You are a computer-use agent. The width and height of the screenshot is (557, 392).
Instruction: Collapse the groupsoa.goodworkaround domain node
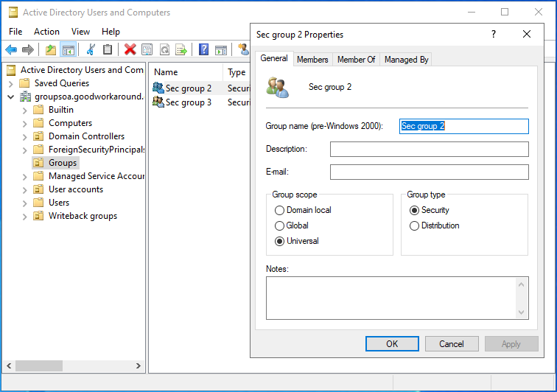(11, 97)
